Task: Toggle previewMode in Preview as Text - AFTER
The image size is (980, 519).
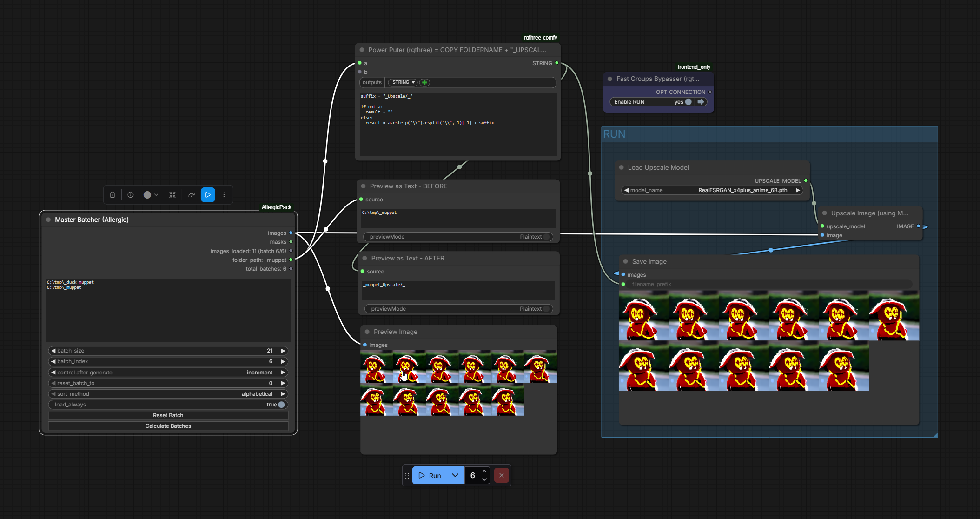Action: (x=547, y=309)
